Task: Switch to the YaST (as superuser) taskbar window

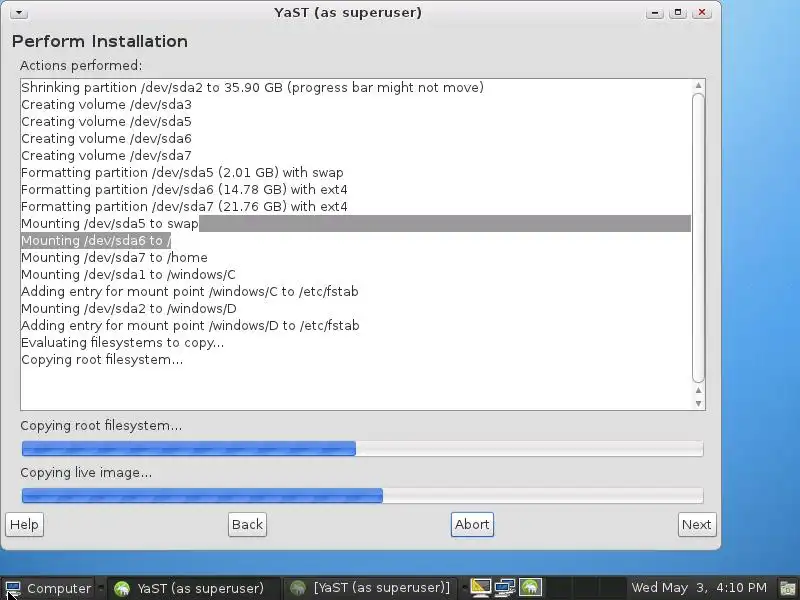Action: [194, 588]
